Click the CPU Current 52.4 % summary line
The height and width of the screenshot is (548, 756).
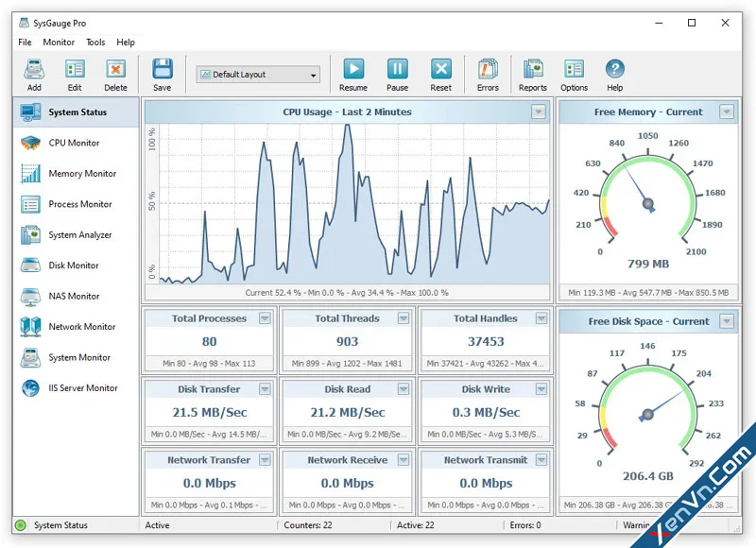click(x=347, y=293)
